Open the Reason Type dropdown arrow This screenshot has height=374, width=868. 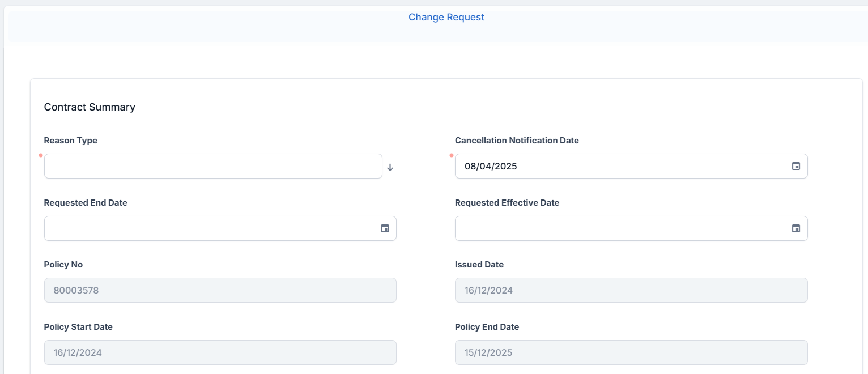tap(390, 167)
